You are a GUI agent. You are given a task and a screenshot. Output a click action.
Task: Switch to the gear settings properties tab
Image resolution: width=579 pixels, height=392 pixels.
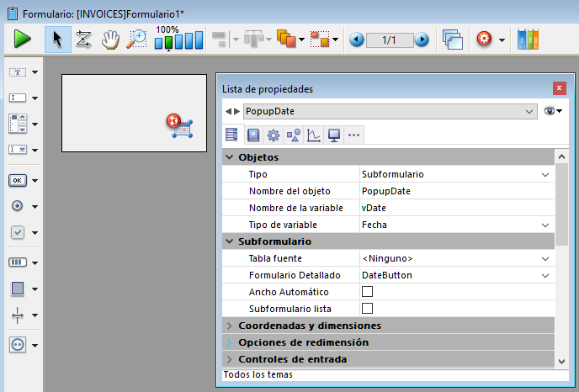coord(273,135)
